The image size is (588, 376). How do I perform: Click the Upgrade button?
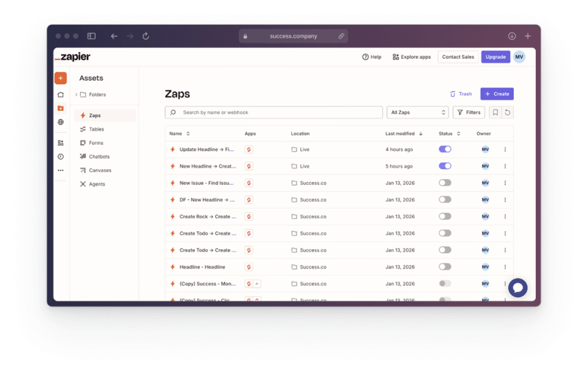pos(495,57)
